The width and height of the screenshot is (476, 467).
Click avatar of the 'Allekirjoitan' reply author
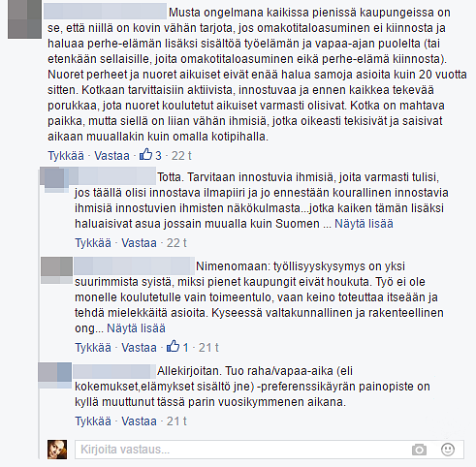coord(55,375)
